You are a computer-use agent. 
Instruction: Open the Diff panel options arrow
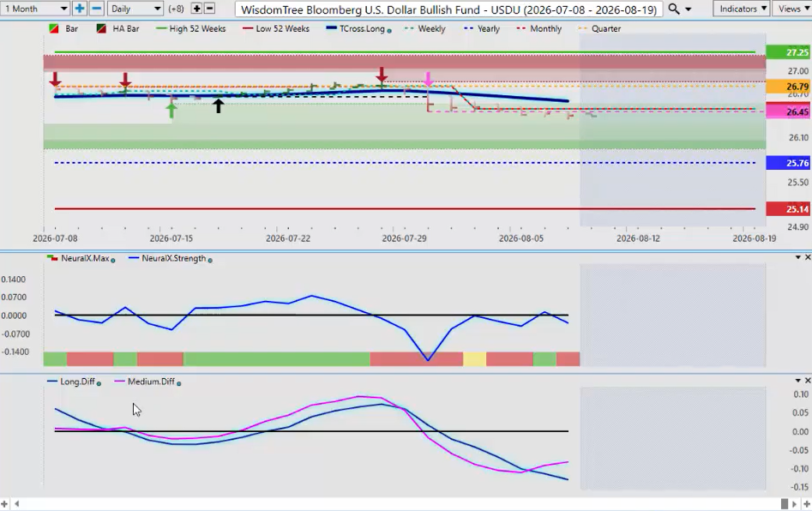pos(798,381)
